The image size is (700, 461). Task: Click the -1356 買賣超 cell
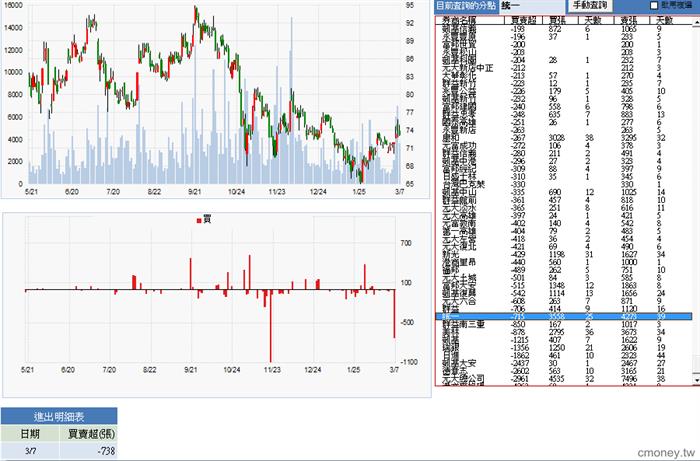click(520, 348)
